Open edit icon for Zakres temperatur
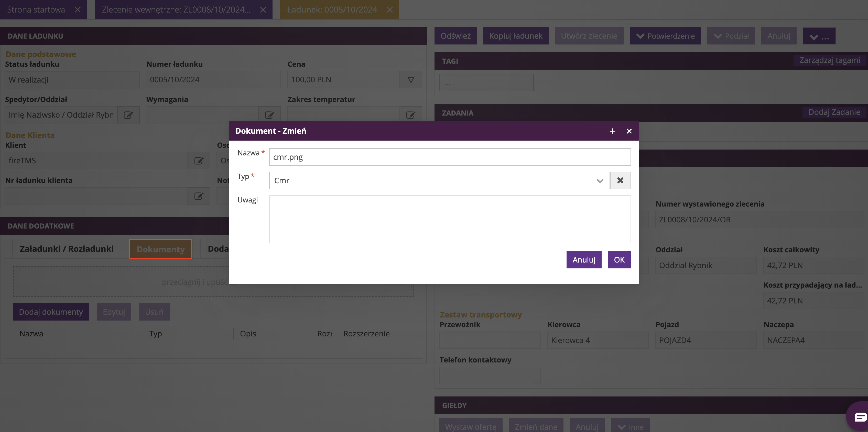The width and height of the screenshot is (868, 432). point(410,115)
